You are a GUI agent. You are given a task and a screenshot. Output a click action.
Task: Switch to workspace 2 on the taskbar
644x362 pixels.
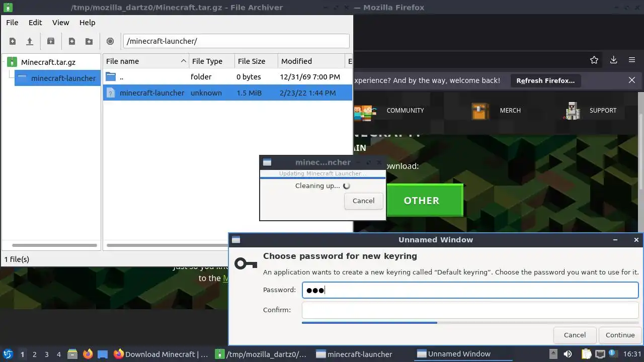tap(35, 354)
